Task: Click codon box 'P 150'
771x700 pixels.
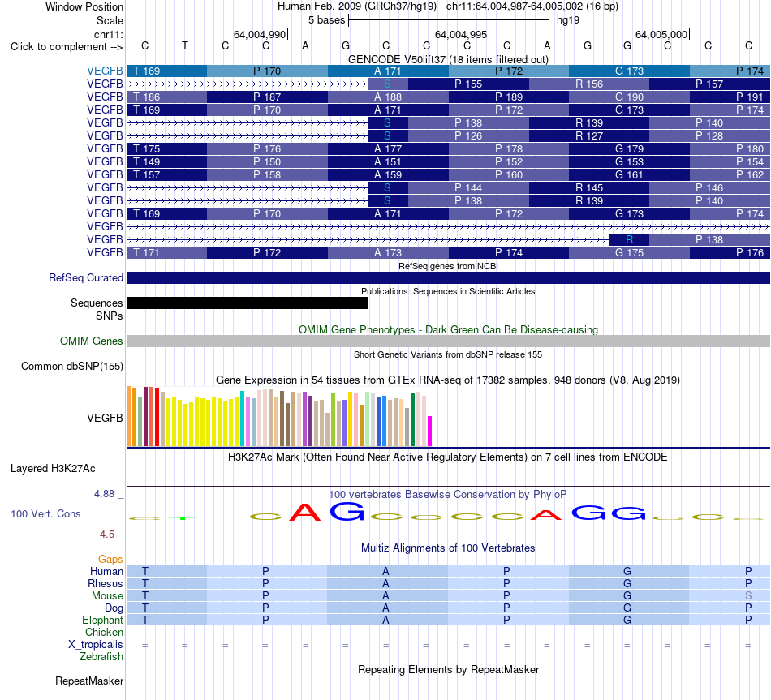Action: coord(267,161)
